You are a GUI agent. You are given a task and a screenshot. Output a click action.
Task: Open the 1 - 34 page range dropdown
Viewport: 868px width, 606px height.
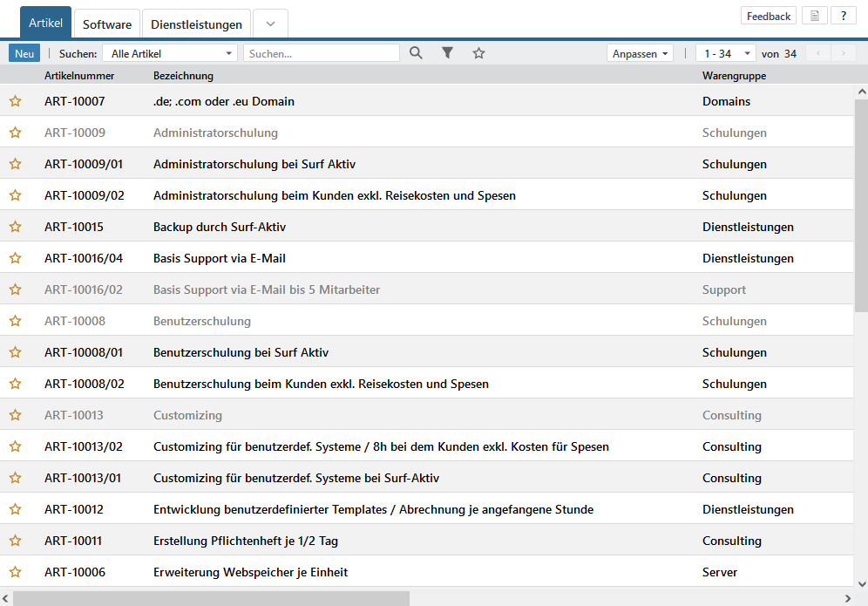click(726, 54)
